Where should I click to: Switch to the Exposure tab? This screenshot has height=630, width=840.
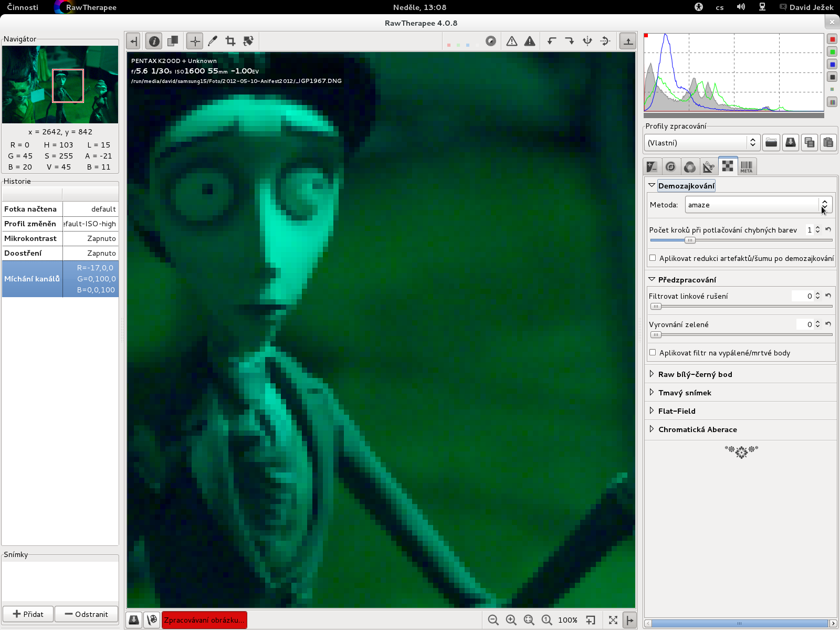(x=652, y=166)
